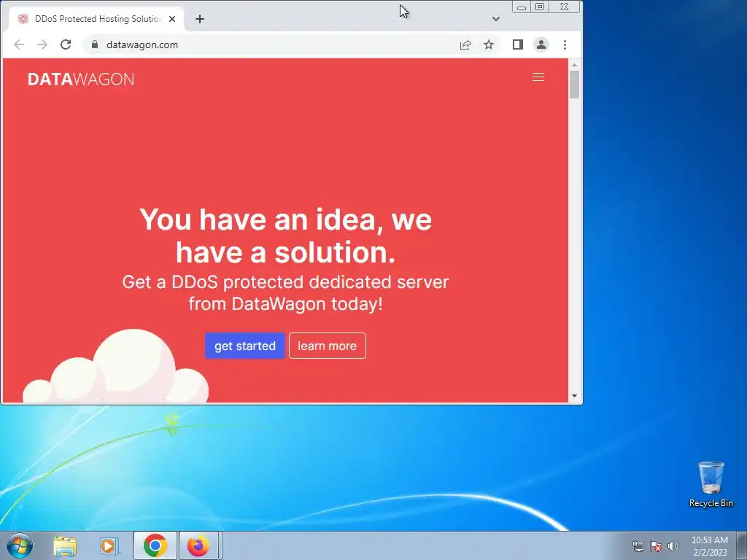Open Chrome's three-dot menu
The width and height of the screenshot is (747, 560).
point(565,44)
